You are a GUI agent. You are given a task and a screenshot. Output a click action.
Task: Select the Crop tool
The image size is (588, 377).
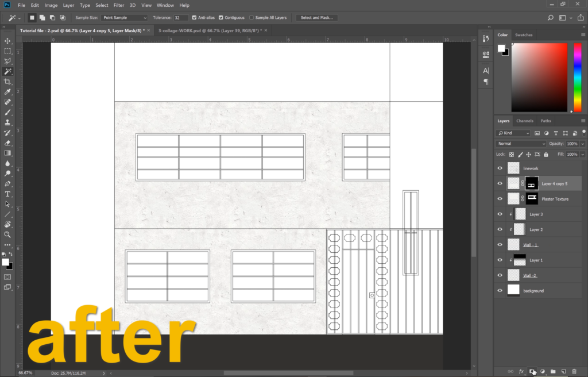7,82
